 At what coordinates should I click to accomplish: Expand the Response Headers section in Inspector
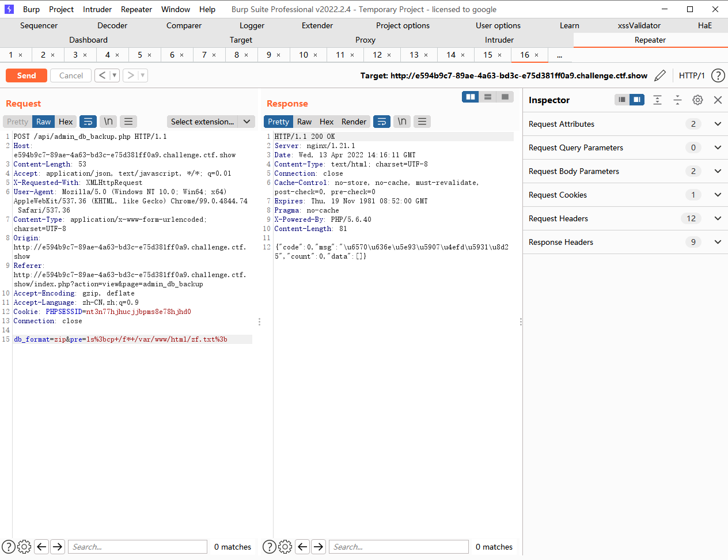(x=718, y=242)
